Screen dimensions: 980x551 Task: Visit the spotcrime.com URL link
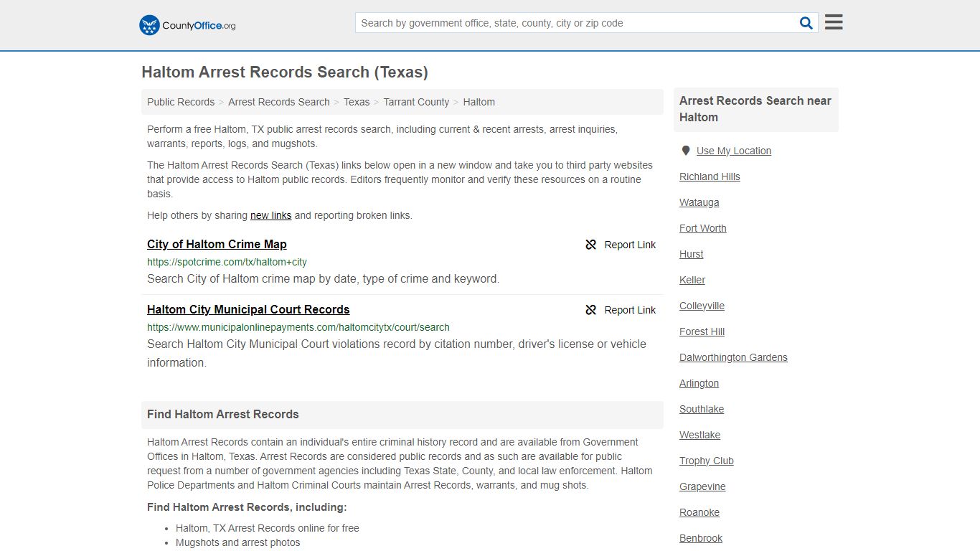[x=227, y=262]
